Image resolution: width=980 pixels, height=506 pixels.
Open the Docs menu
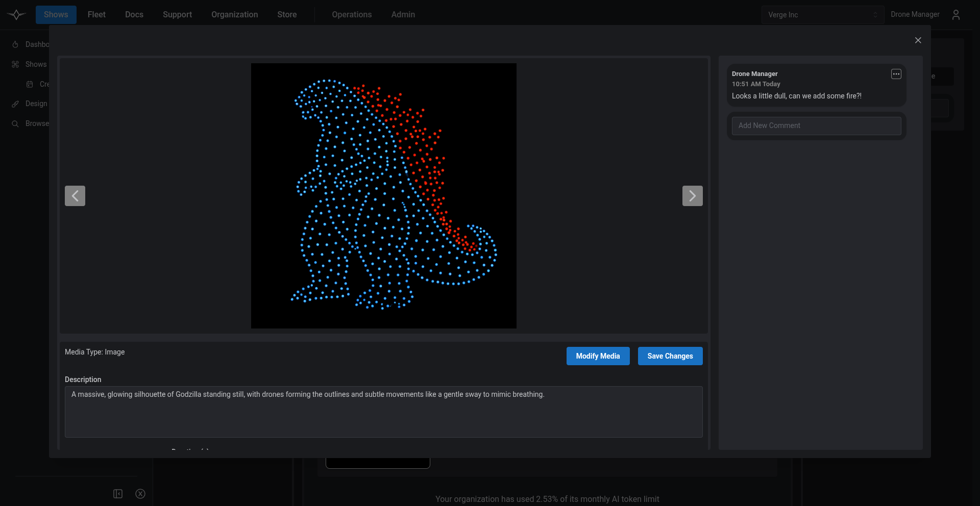tap(134, 15)
